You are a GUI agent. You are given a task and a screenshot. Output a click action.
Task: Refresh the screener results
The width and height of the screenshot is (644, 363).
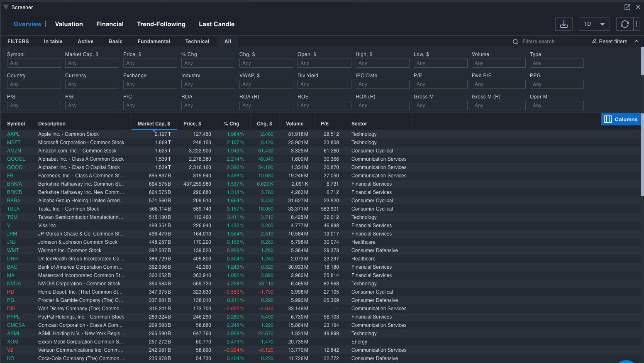click(x=624, y=24)
